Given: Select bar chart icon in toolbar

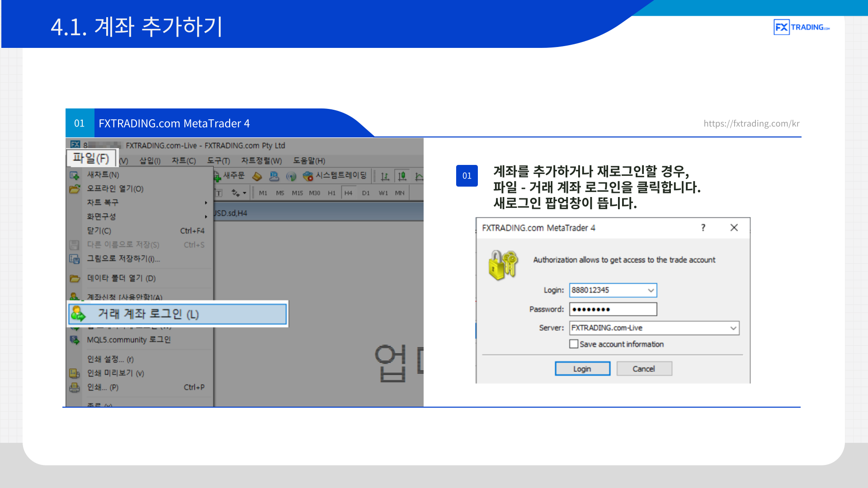Looking at the screenshot, I should click(385, 176).
